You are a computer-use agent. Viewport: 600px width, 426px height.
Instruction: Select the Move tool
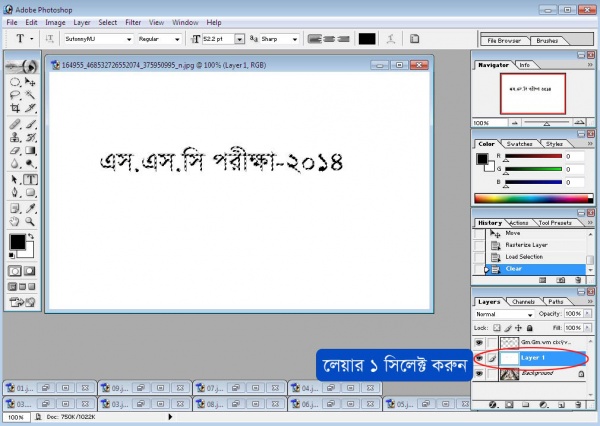(x=30, y=82)
